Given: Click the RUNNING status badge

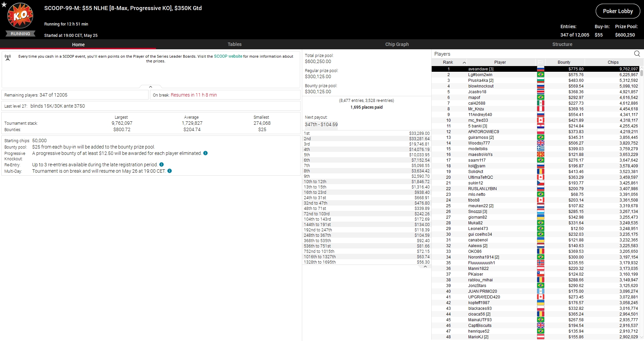Looking at the screenshot, I should 20,34.
